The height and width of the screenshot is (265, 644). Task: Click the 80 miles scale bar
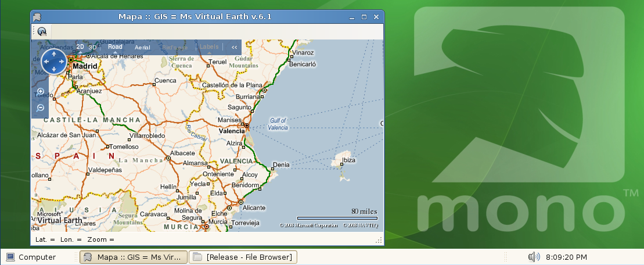(x=337, y=218)
